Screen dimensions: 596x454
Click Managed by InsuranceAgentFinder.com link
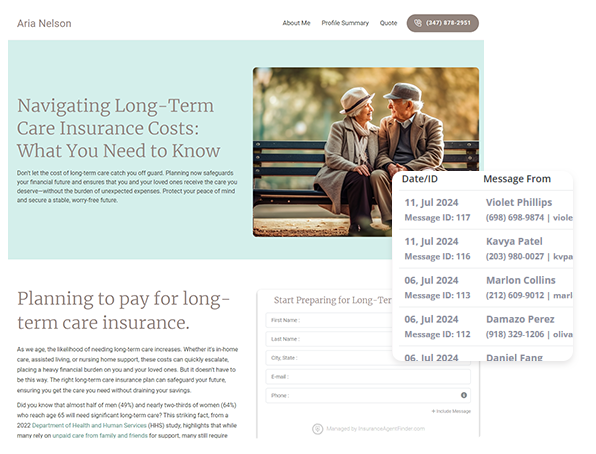pyautogui.click(x=376, y=429)
